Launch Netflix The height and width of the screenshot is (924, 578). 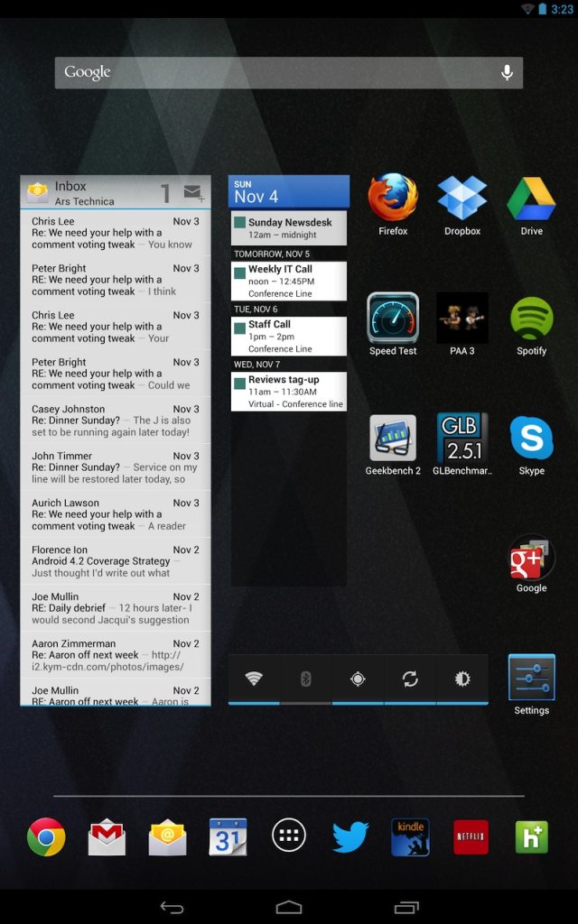click(x=471, y=836)
